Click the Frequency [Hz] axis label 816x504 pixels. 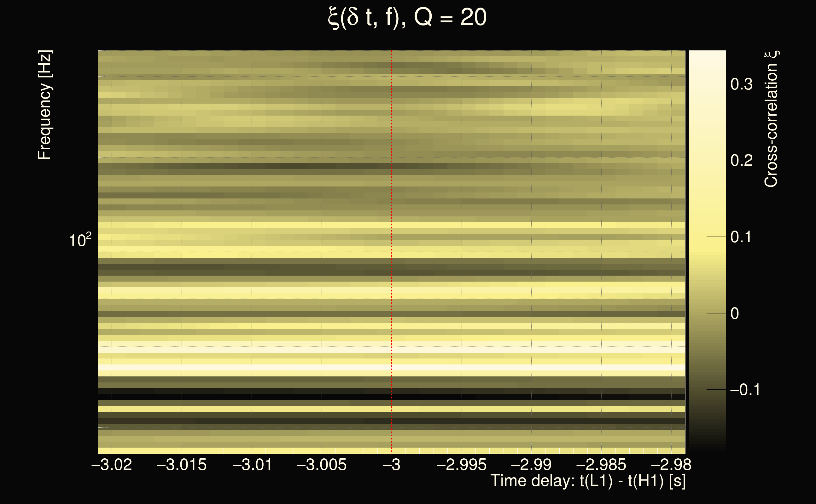click(44, 105)
